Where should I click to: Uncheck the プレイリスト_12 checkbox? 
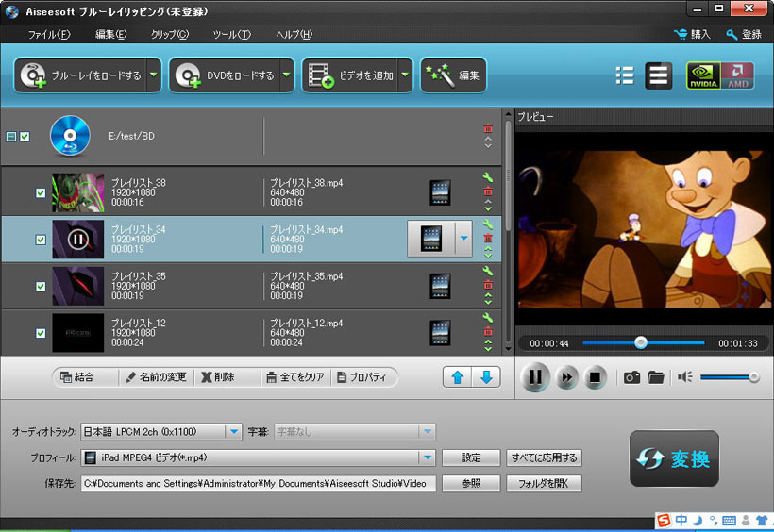pos(41,334)
